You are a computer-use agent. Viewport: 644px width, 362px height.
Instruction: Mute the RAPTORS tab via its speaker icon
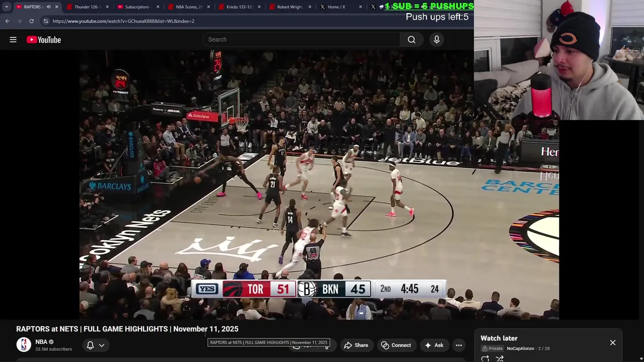coord(48,7)
